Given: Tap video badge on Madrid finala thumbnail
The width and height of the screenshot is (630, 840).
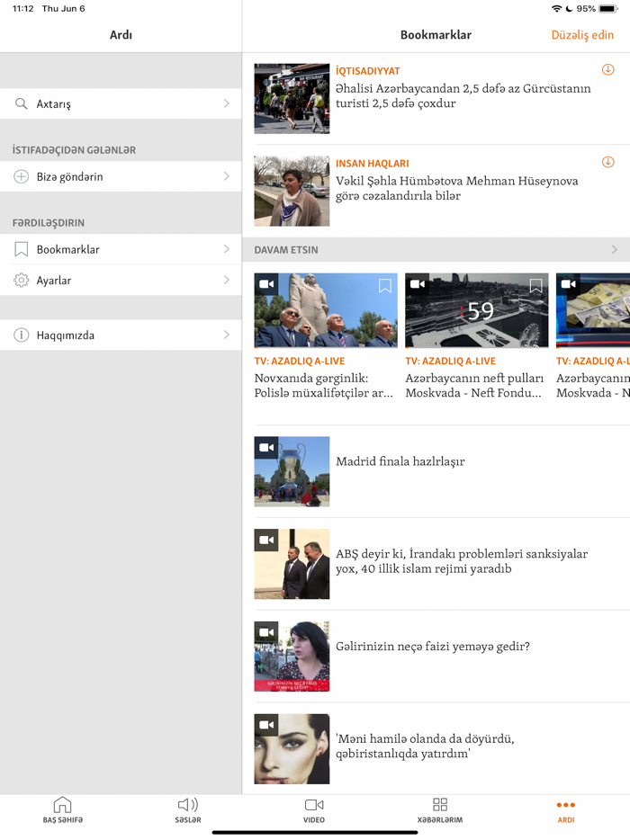Looking at the screenshot, I should click(x=266, y=447).
